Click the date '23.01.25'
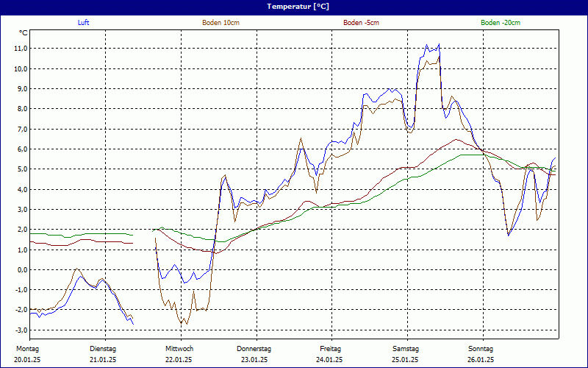The width and height of the screenshot is (588, 368). tap(254, 360)
